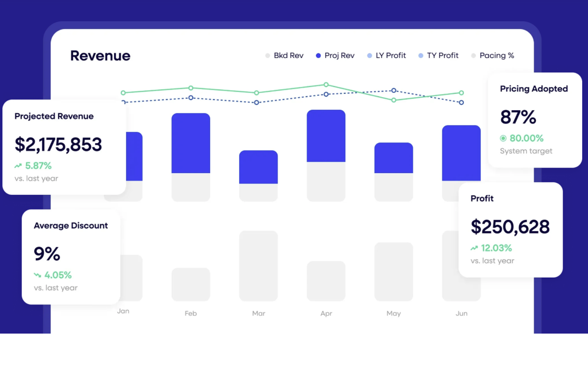Click the target icon next to 80.00%
The width and height of the screenshot is (588, 380).
click(504, 138)
